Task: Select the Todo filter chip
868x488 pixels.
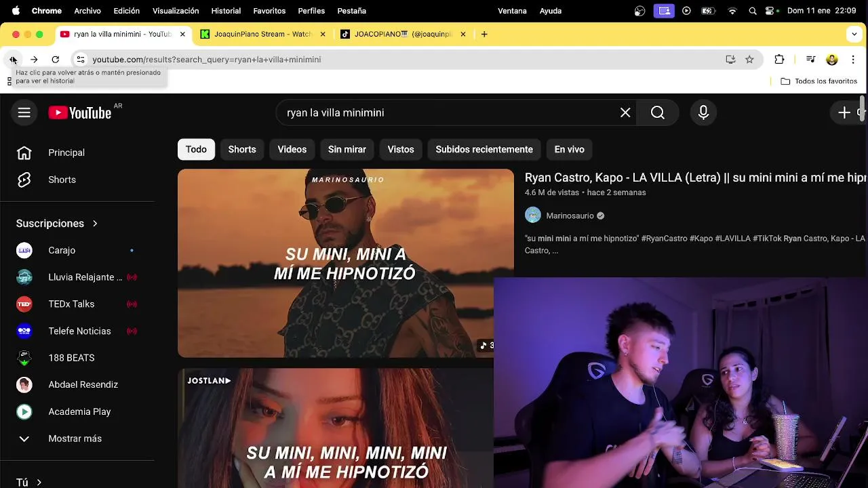Action: (196, 149)
